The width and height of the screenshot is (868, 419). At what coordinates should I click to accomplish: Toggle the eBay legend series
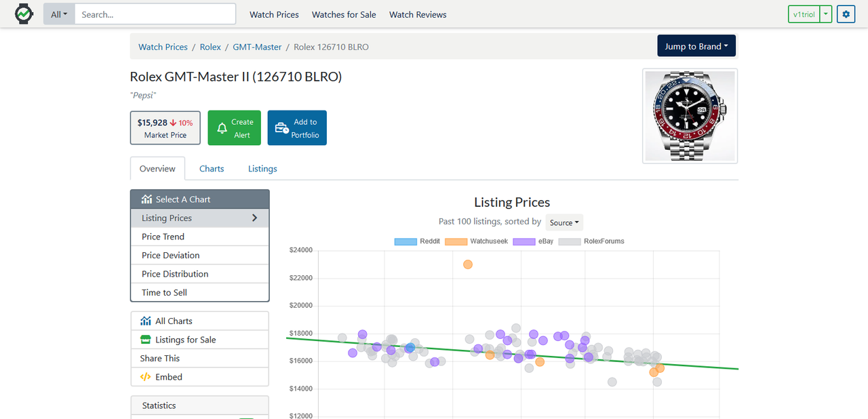coord(534,241)
